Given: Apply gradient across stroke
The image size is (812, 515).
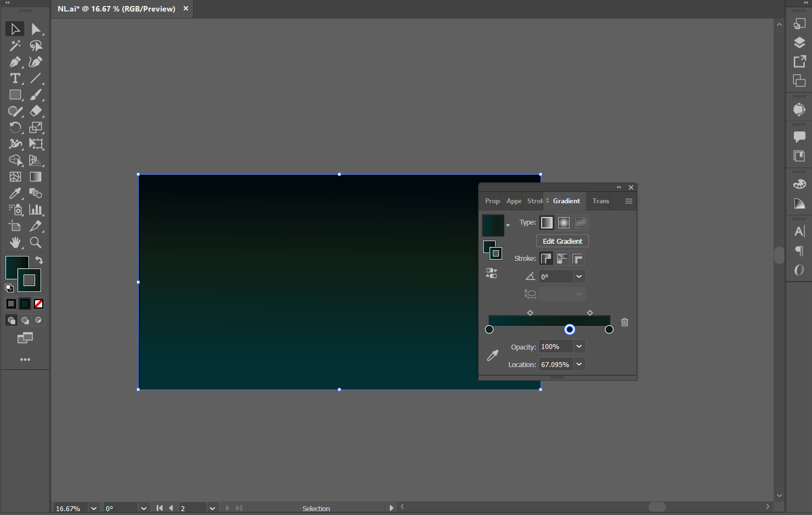Looking at the screenshot, I should pos(577,259).
